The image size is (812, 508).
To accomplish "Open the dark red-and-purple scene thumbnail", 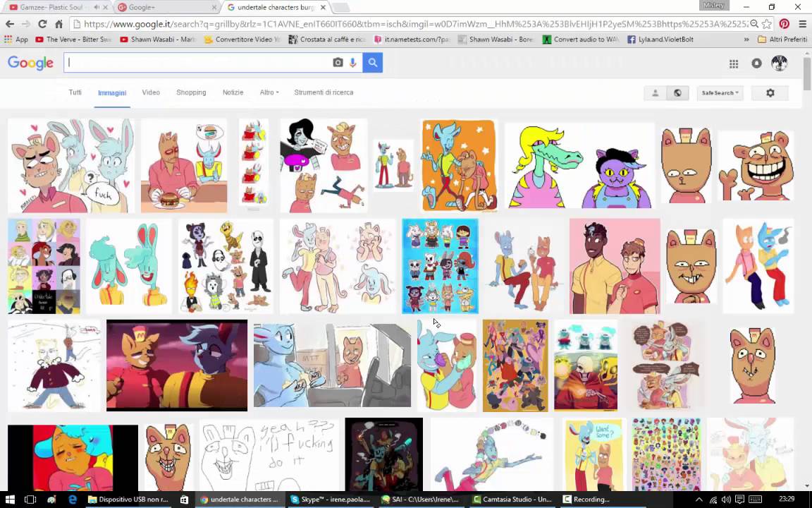I will click(177, 365).
